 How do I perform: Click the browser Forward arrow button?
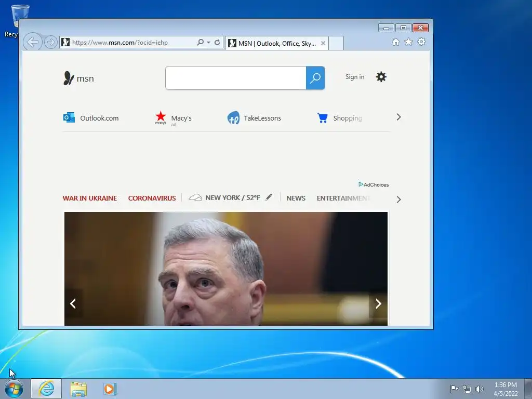[50, 43]
